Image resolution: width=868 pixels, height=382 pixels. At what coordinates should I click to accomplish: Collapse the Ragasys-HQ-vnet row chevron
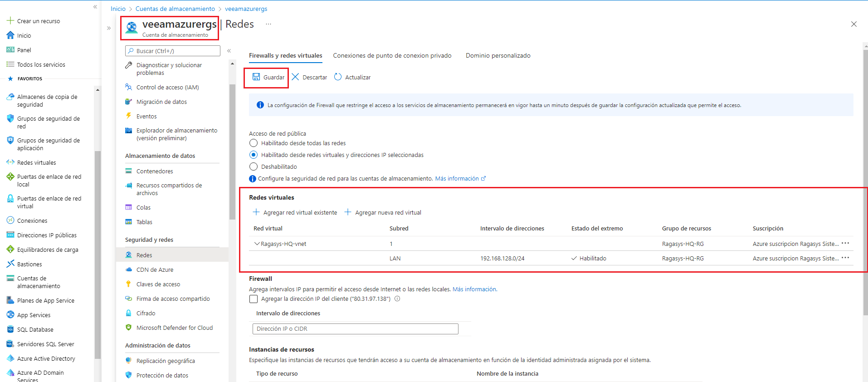257,244
